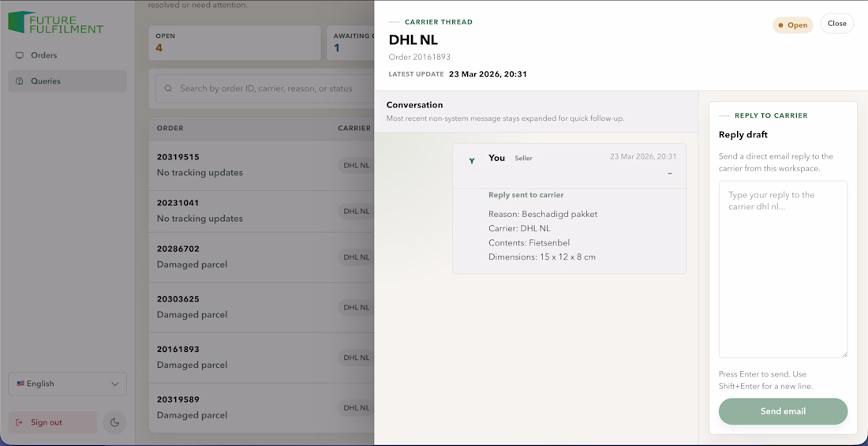The image size is (868, 446).
Task: Select the OPEN 4 summary card
Action: [234, 43]
